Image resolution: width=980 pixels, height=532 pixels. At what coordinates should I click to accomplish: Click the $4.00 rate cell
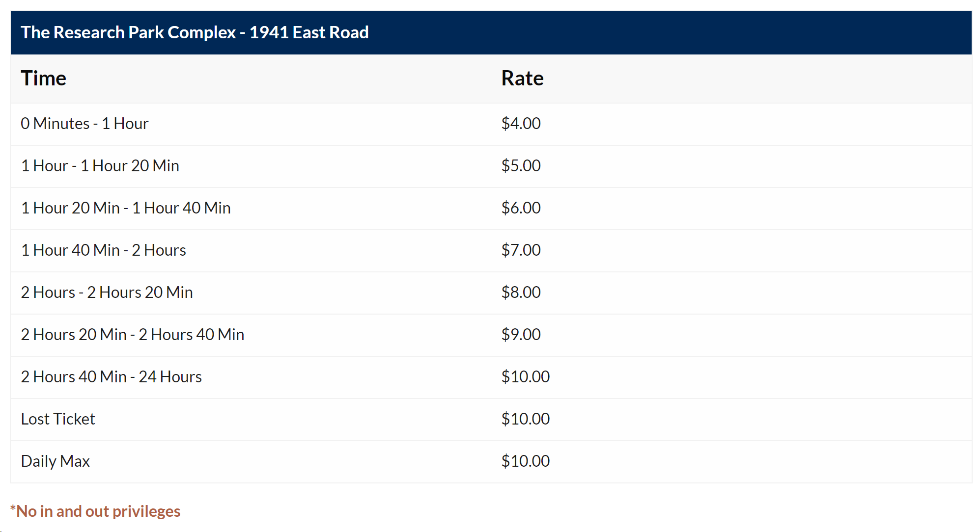tap(521, 124)
